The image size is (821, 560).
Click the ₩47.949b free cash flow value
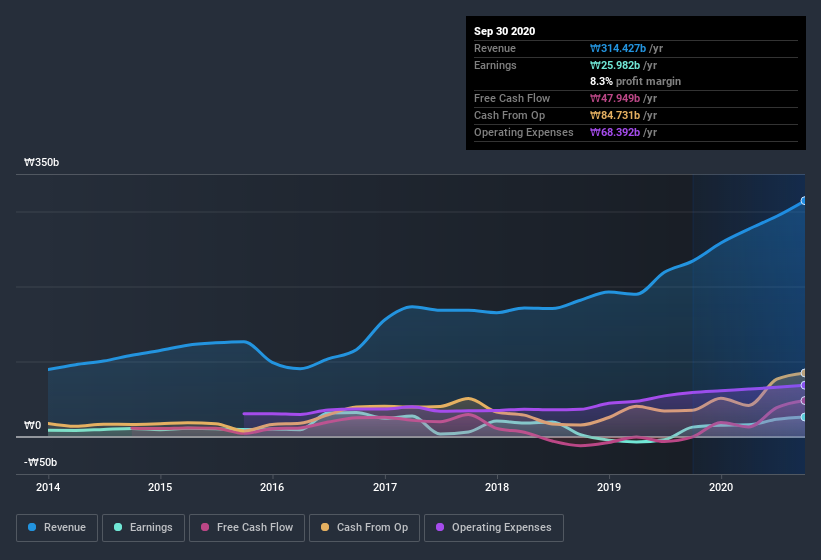(x=615, y=98)
